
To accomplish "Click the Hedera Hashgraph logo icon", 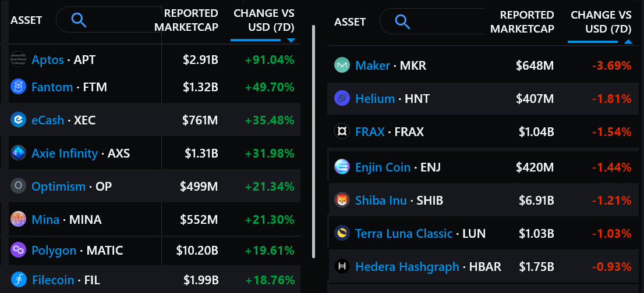I will click(x=342, y=266).
